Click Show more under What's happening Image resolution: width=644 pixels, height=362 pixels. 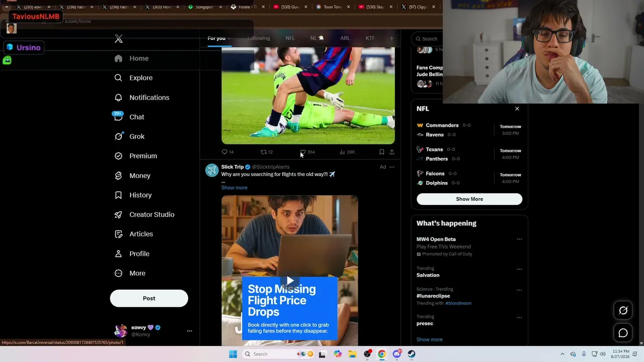[430, 339]
